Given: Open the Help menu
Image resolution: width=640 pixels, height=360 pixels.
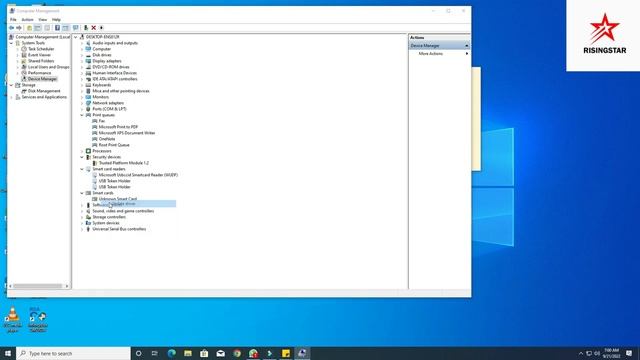Looking at the screenshot, I should (x=56, y=20).
